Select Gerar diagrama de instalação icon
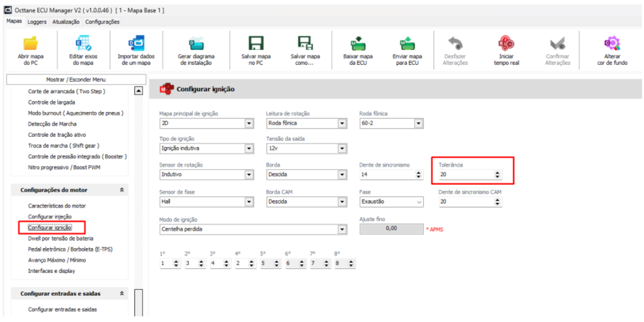Screen dimensions: 644x322 196,43
